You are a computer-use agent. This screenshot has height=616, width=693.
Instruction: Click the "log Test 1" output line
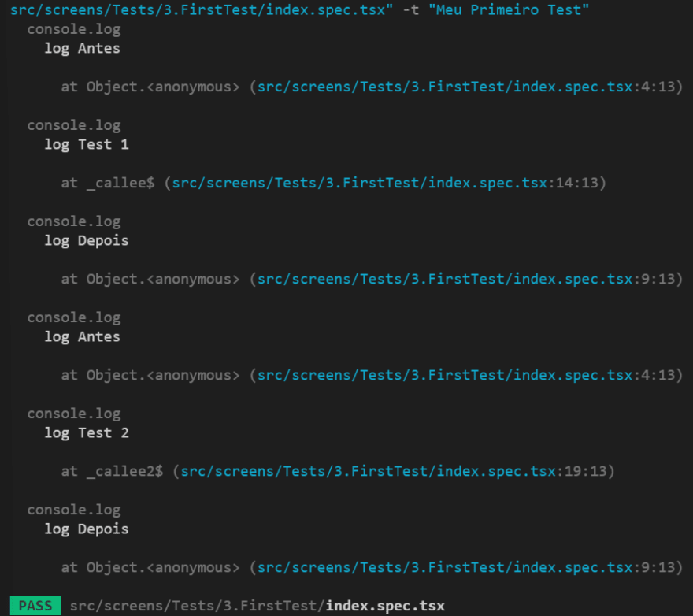tap(86, 144)
